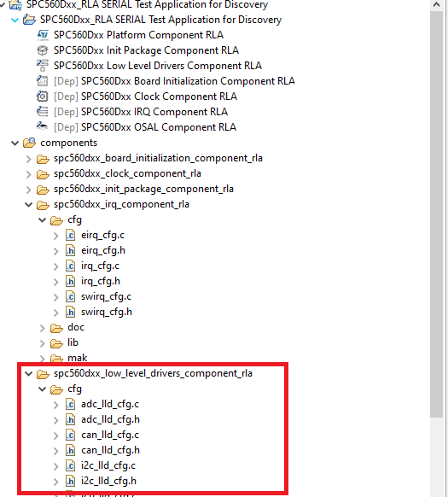Select spc560dxx_irq_component_rla label
This screenshot has height=497, width=448.
121,204
